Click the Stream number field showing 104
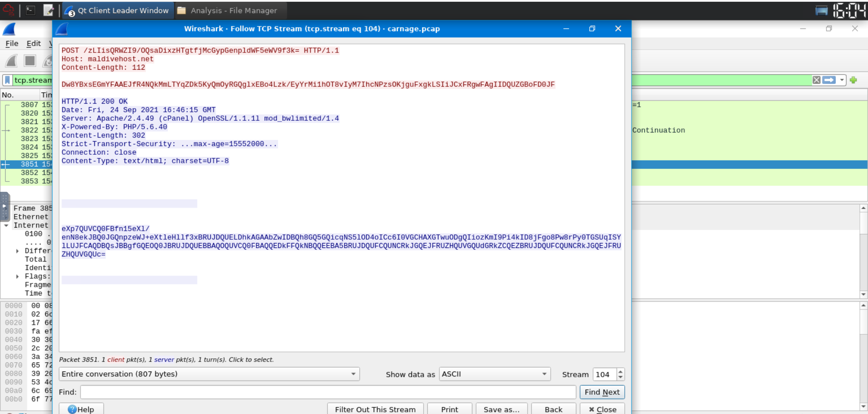This screenshot has height=414, width=868. pyautogui.click(x=604, y=374)
